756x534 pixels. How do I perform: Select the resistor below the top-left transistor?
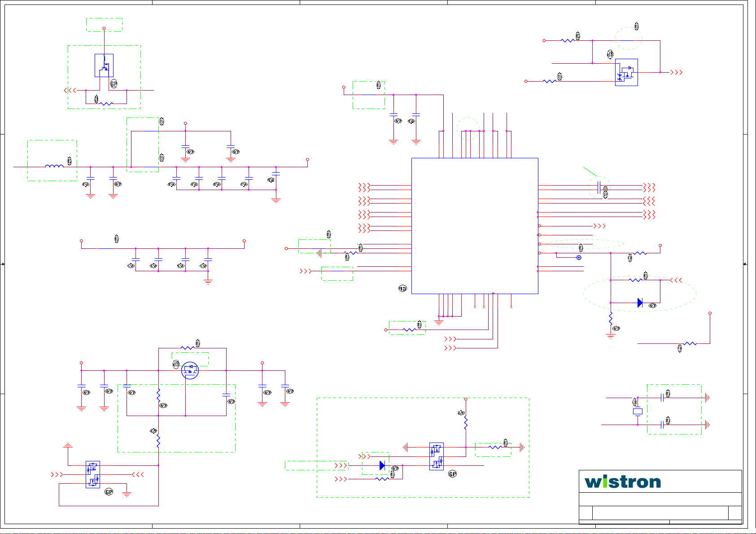point(106,104)
